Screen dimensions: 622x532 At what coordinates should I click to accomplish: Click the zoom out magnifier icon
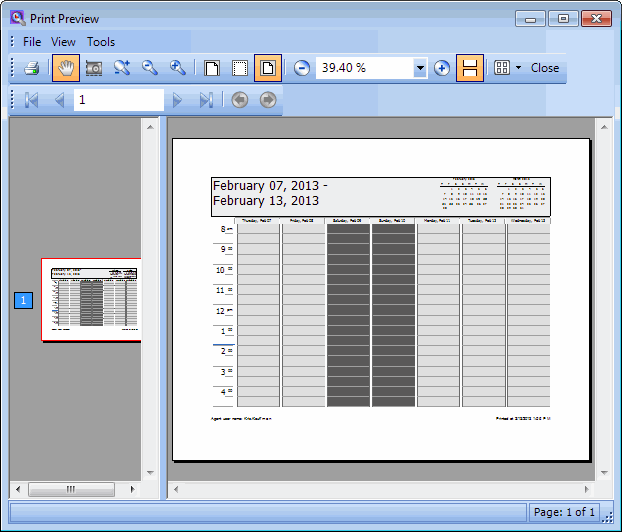click(x=150, y=68)
